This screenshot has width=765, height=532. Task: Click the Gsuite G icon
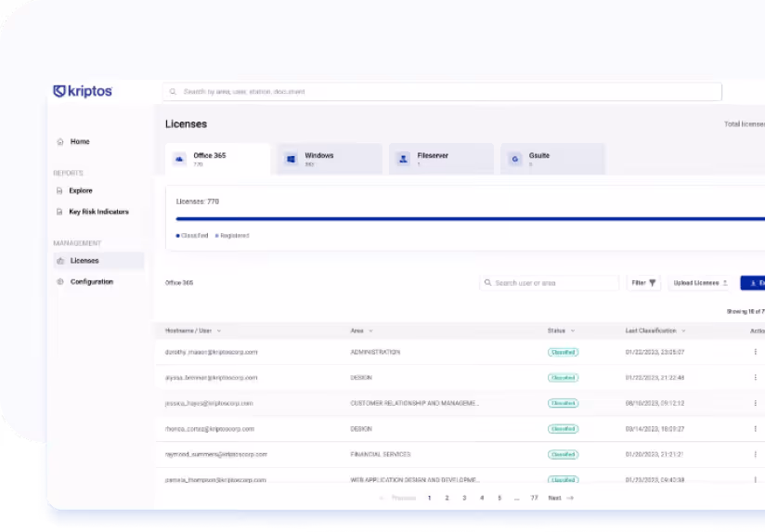[x=514, y=159]
